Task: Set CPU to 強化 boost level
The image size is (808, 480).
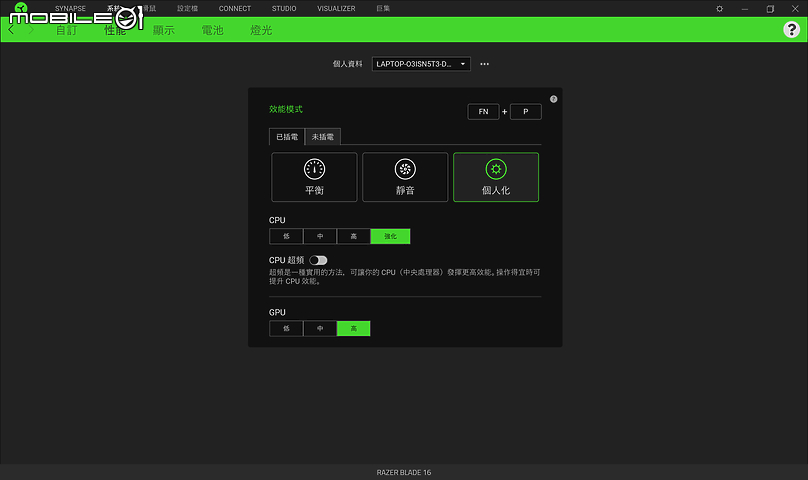Action: click(390, 236)
